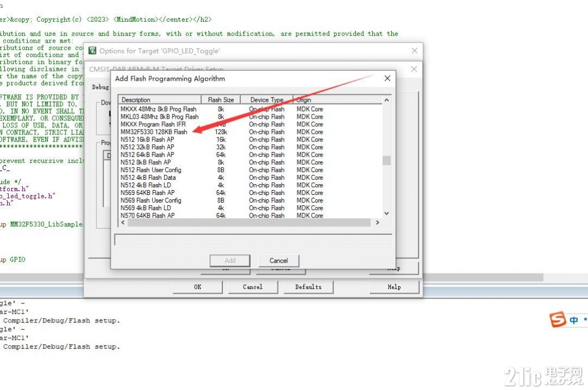Image resolution: width=588 pixels, height=390 pixels.
Task: Click 128k flash size cell
Action: pyautogui.click(x=221, y=132)
